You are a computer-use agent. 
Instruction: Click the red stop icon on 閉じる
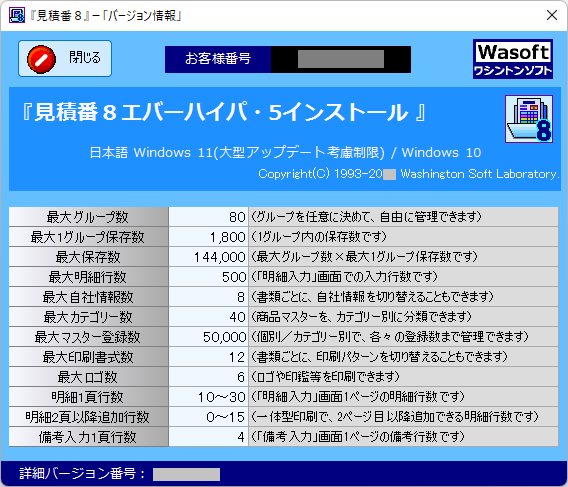click(41, 59)
